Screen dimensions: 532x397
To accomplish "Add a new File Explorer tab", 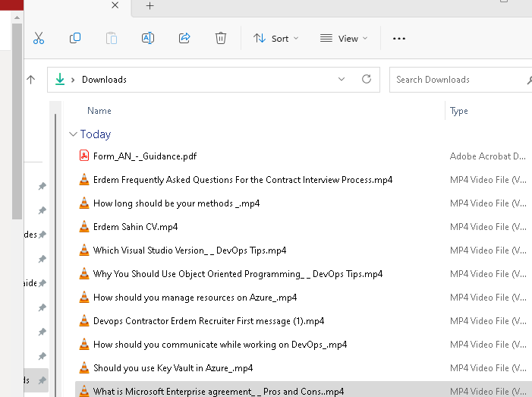I will pos(150,6).
